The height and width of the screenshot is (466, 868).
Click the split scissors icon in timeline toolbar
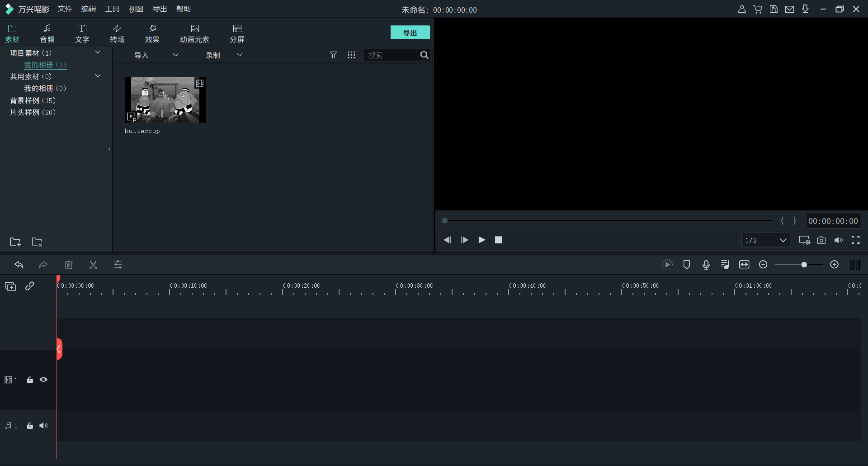(x=93, y=265)
